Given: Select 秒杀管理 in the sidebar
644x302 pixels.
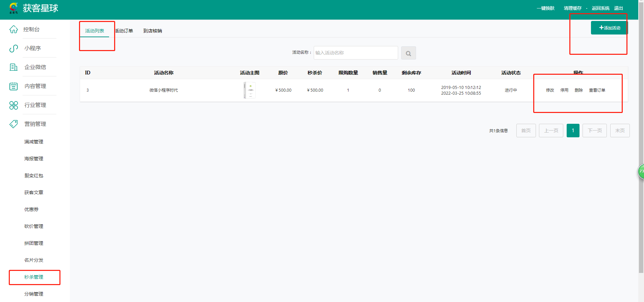Looking at the screenshot, I should click(34, 277).
